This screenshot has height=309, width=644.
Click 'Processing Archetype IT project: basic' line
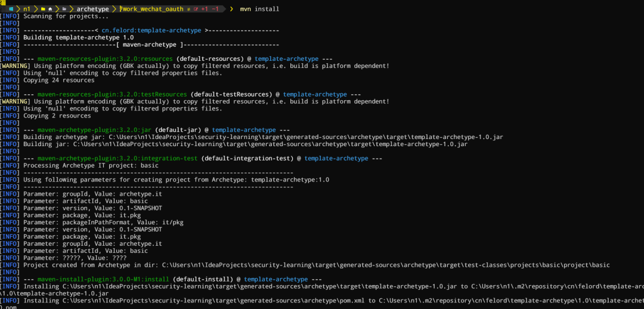tap(91, 166)
